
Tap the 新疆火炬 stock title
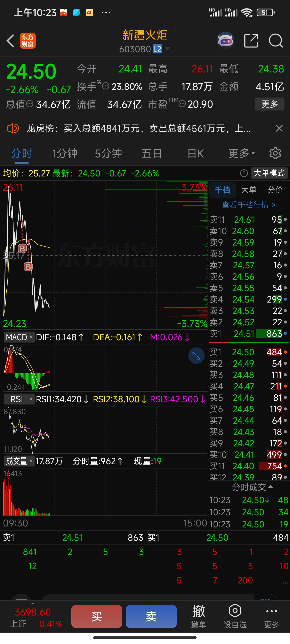pyautogui.click(x=145, y=35)
